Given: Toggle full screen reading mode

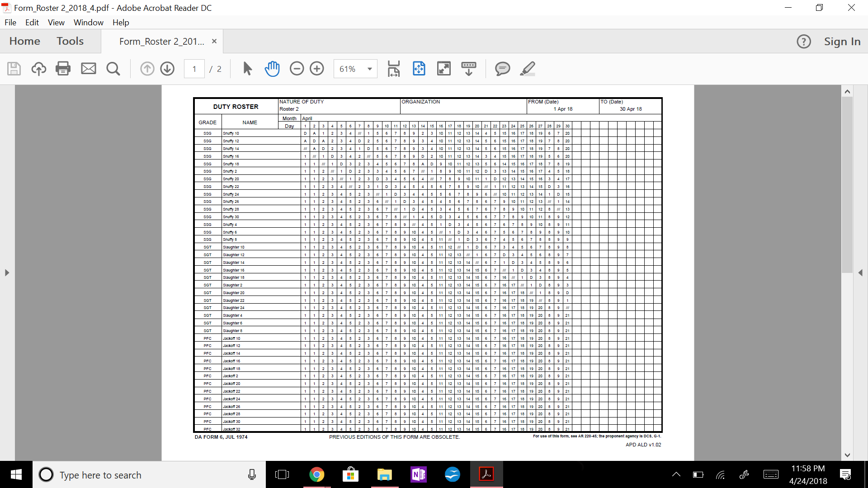Looking at the screenshot, I should (444, 69).
